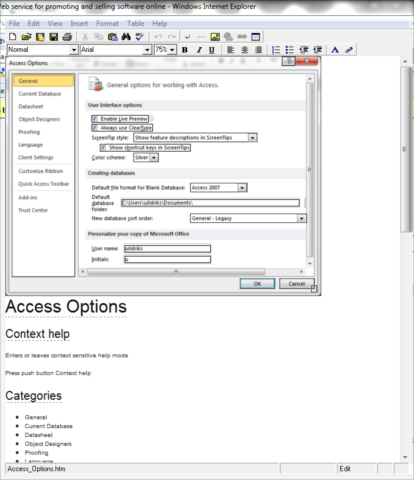414x480 pixels.
Task: Open the Normal paragraph style dropdown
Action: click(74, 50)
